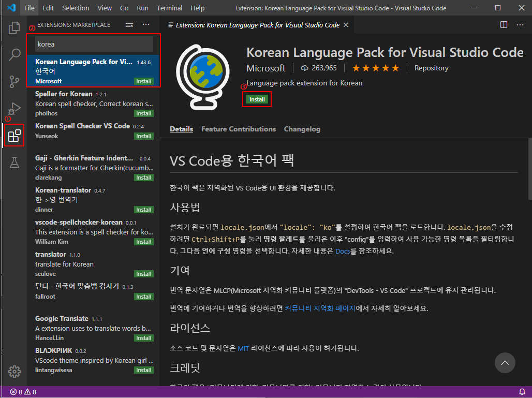Open the Edit menu

pos(48,8)
